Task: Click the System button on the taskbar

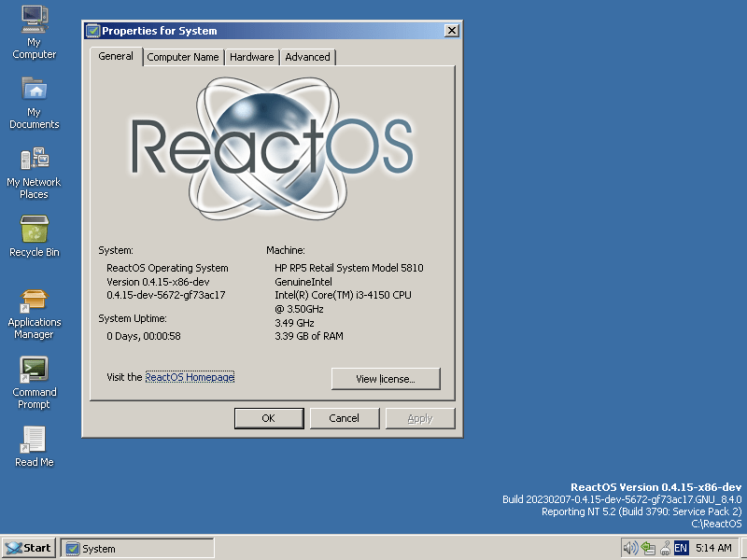Action: (x=135, y=548)
